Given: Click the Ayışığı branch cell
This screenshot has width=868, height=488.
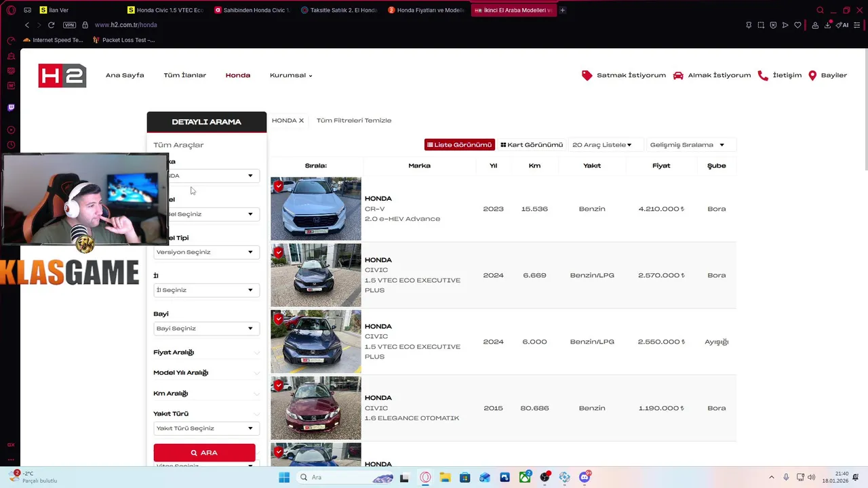Looking at the screenshot, I should point(716,342).
